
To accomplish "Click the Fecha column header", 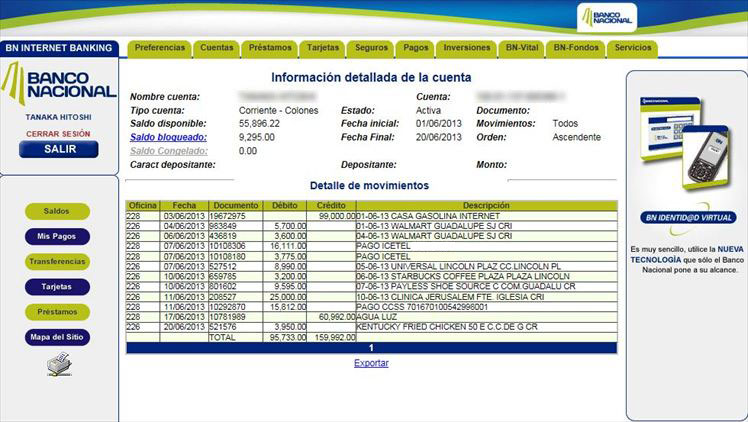I will 184,206.
